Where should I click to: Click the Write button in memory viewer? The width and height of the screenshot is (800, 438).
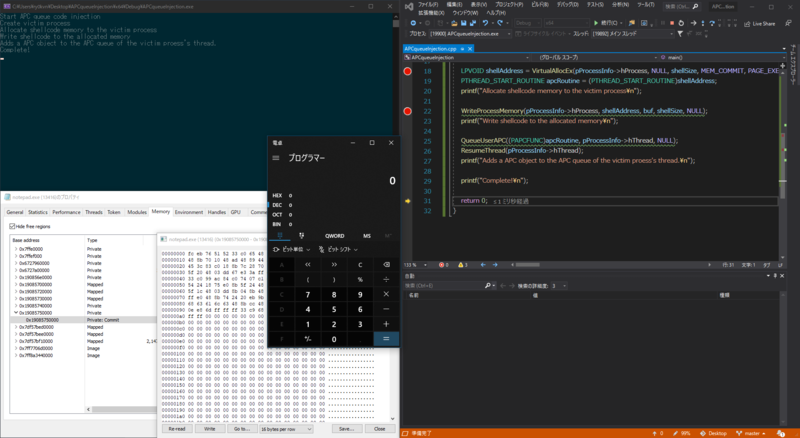(210, 429)
